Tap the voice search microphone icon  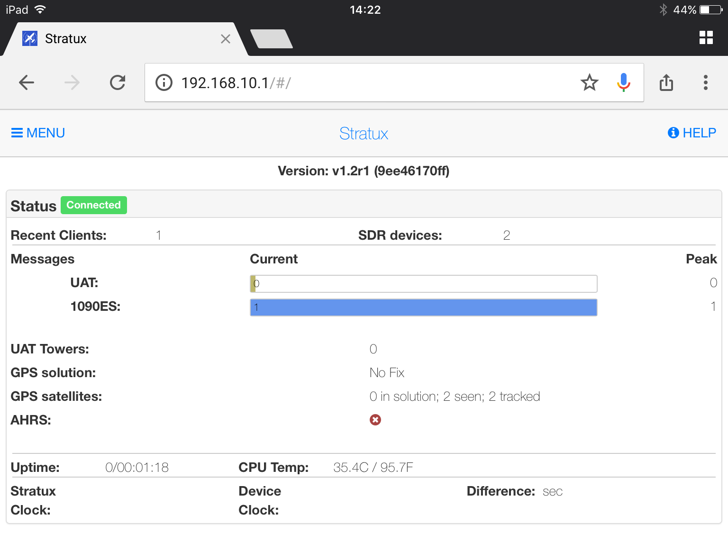click(623, 82)
